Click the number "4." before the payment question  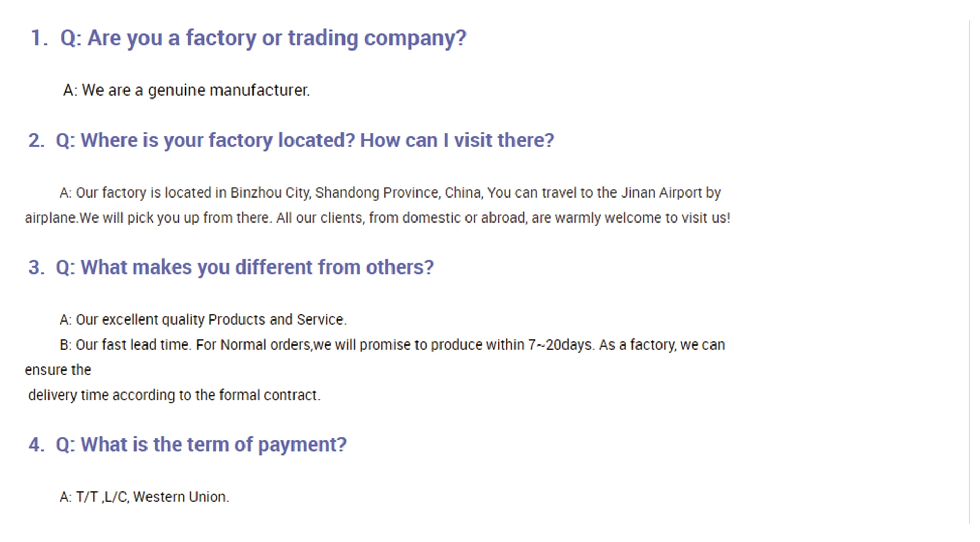[x=36, y=445]
